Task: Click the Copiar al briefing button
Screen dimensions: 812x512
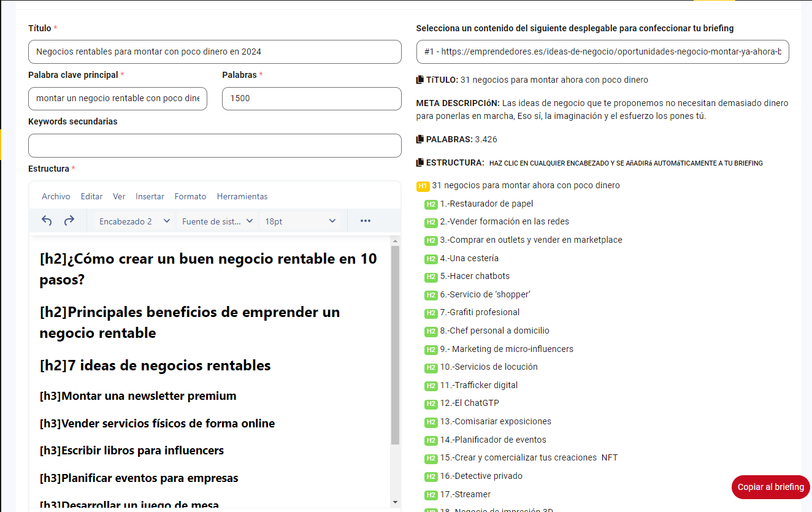Action: coord(771,487)
